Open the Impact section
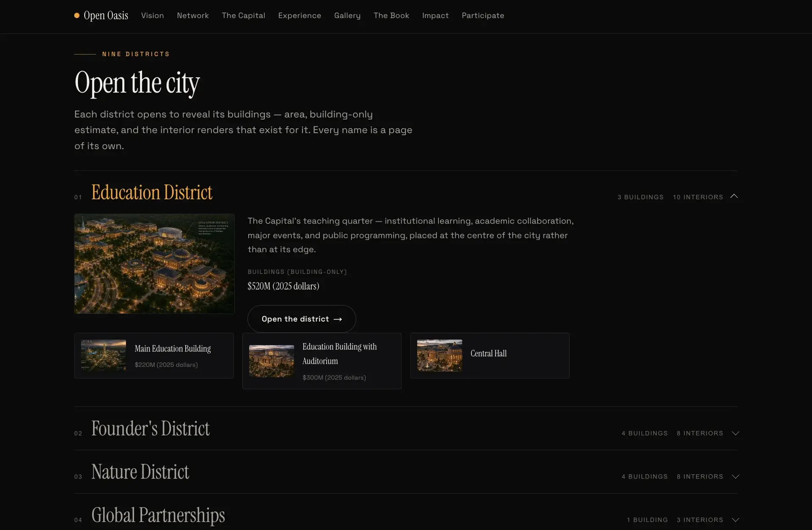The image size is (812, 530). click(435, 16)
